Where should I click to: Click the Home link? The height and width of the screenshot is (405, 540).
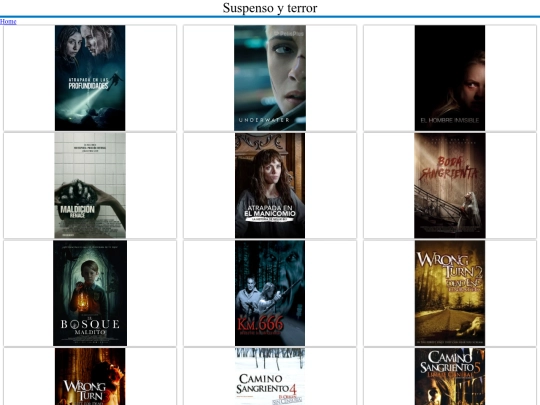[x=8, y=21]
